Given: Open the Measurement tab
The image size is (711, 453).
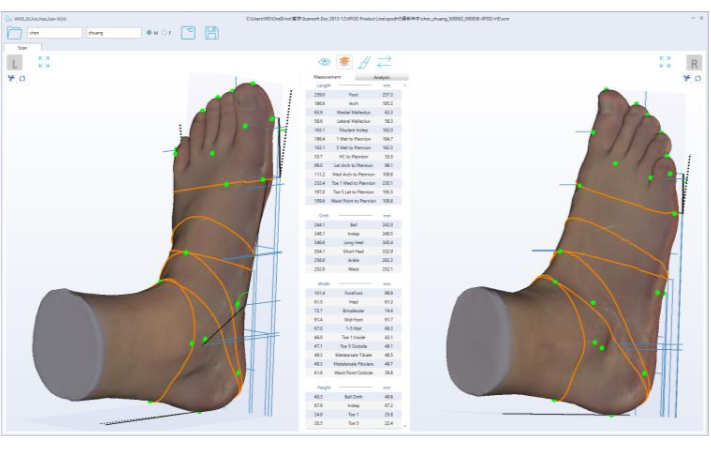Looking at the screenshot, I should coord(327,76).
